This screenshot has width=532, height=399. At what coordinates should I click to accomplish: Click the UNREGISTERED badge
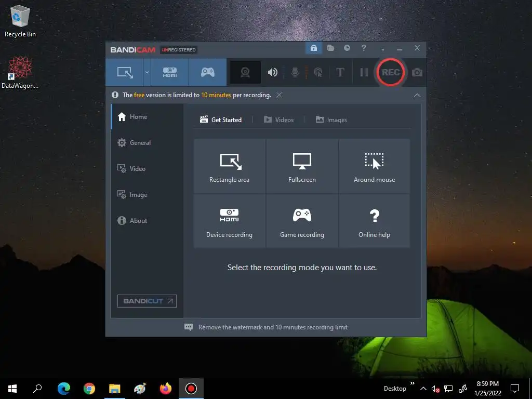[179, 50]
